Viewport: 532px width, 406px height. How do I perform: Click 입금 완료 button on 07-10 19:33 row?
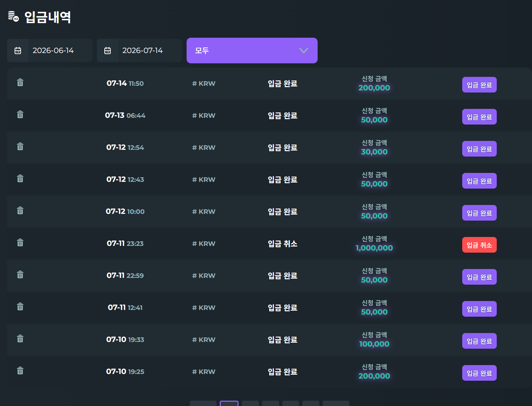pos(479,341)
